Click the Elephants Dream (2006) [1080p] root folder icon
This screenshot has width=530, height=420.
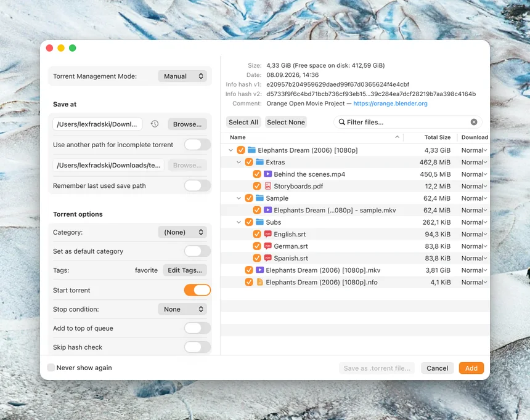pos(251,150)
